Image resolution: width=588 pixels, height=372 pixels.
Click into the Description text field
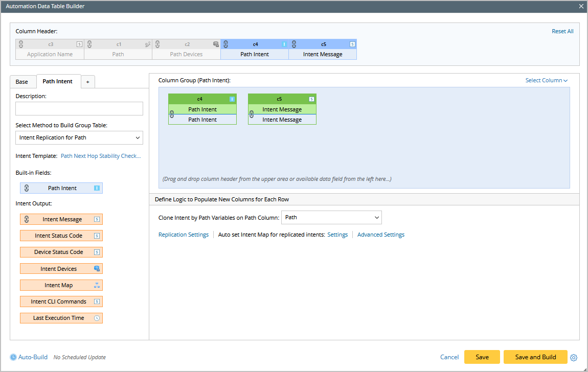pos(79,109)
